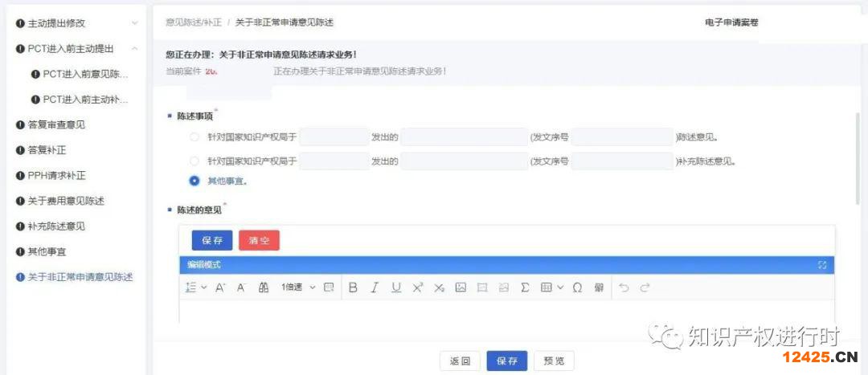The height and width of the screenshot is (375, 868).
Task: Click the 发文序号 input field in first row
Action: [622, 137]
